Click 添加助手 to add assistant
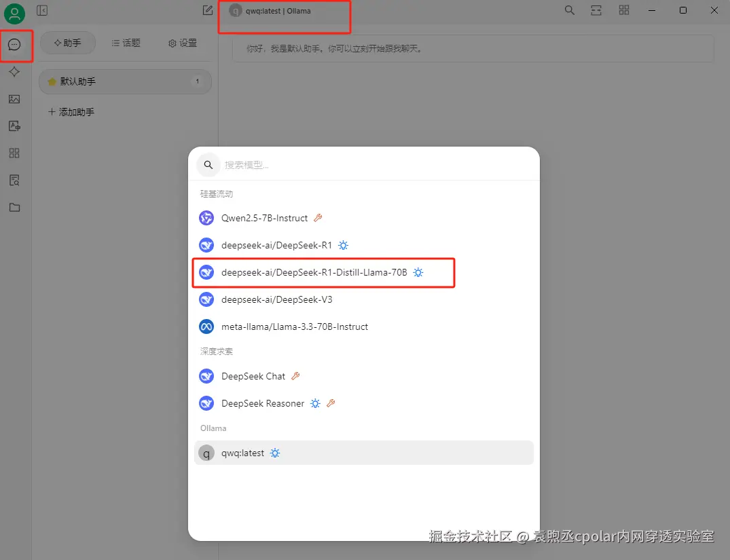Viewport: 730px width, 560px height. pos(71,112)
